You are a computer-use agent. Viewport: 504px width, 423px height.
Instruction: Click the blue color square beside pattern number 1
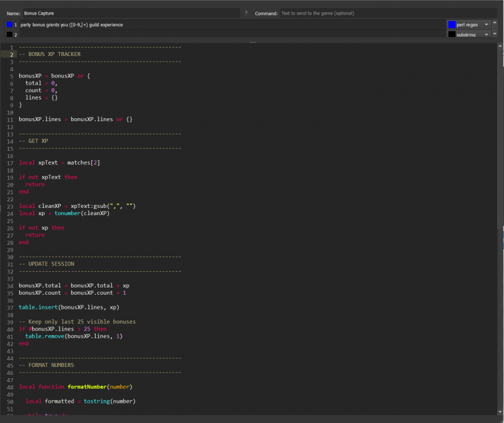click(10, 25)
